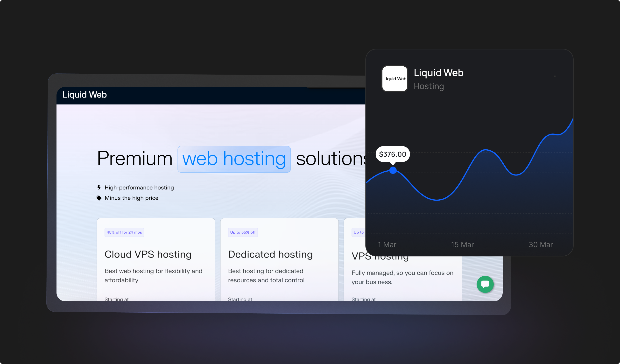Click 'Best web hosting for flexibility' description
This screenshot has width=620, height=364.
click(153, 275)
